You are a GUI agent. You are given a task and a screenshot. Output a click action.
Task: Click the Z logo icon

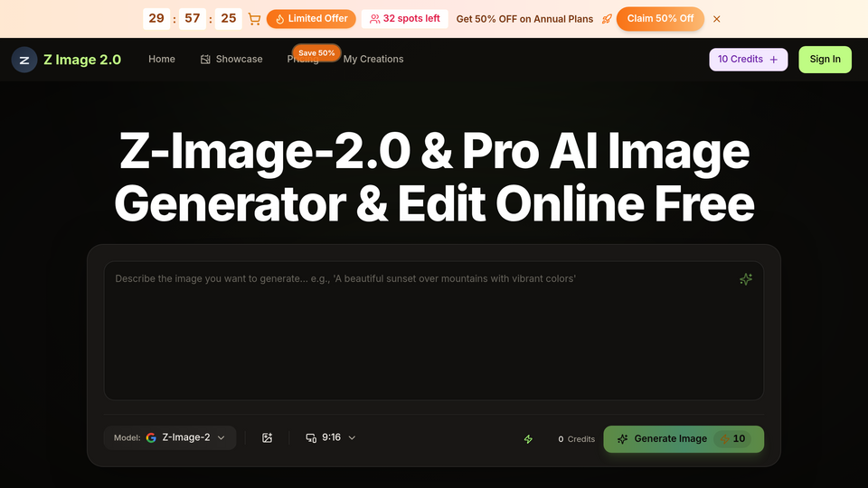24,60
